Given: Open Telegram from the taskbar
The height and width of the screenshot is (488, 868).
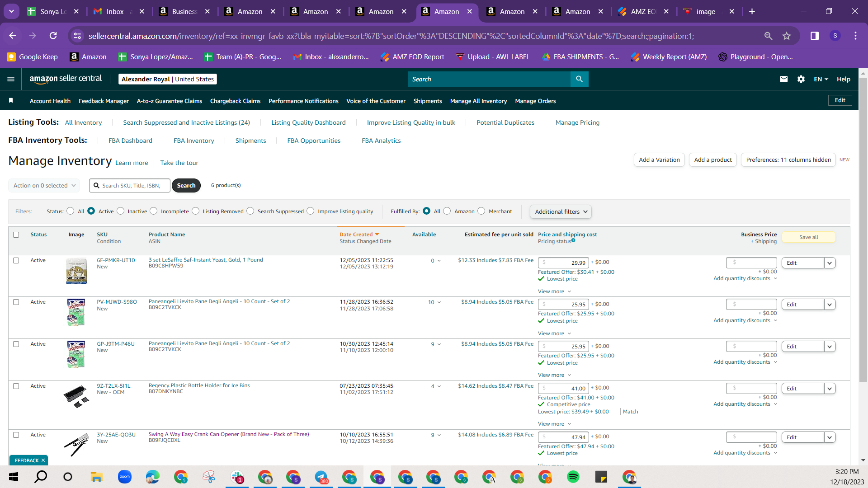Looking at the screenshot, I should point(321,477).
